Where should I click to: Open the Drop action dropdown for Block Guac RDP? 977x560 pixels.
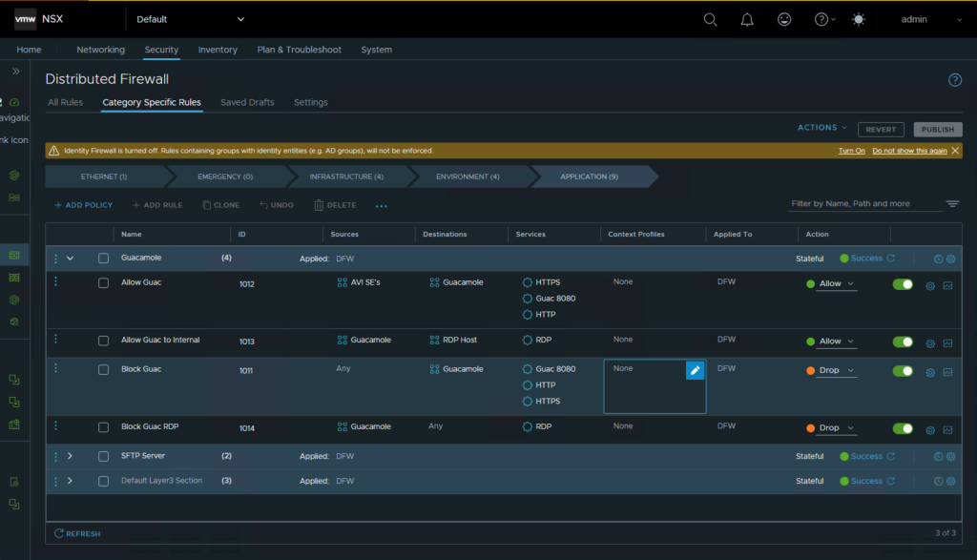(x=837, y=428)
